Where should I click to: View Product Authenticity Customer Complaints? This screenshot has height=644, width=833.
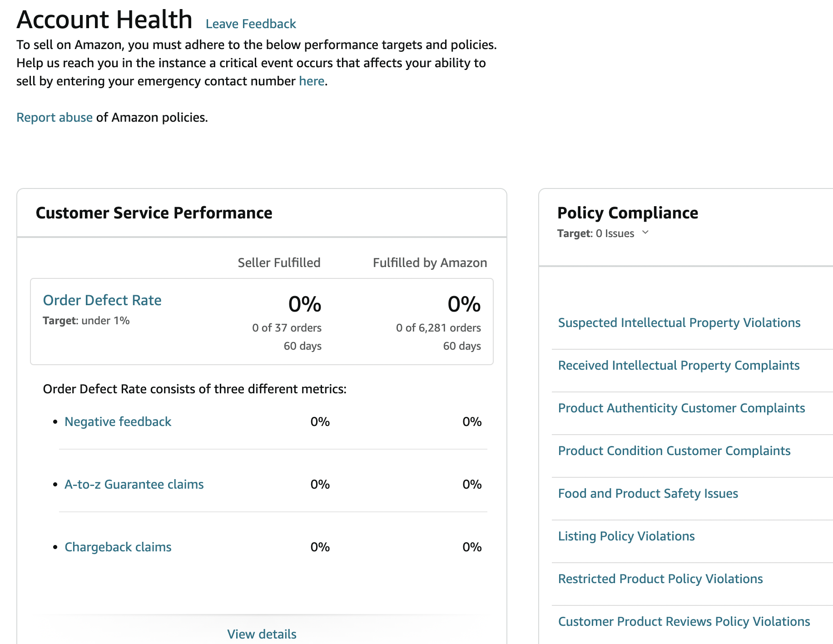(x=681, y=408)
